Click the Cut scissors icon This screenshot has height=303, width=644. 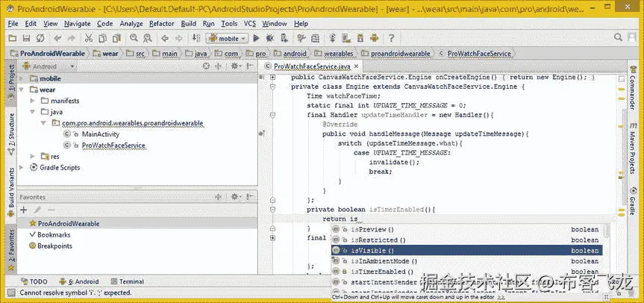(89, 38)
